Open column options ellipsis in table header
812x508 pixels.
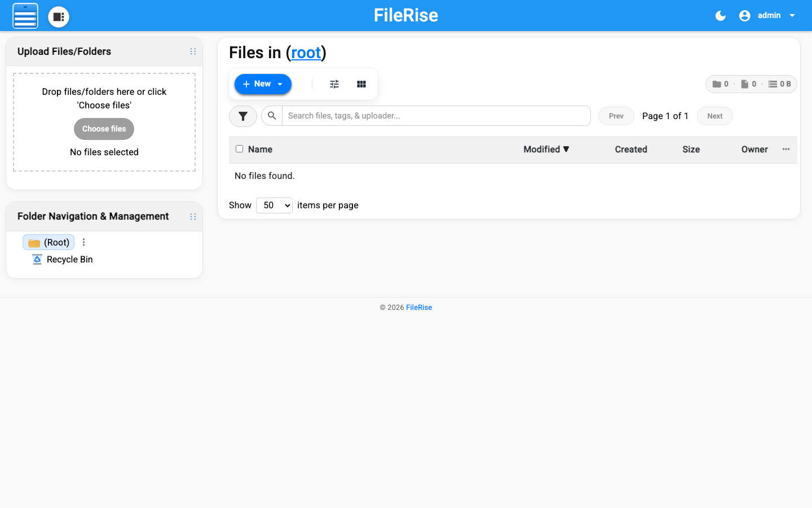pyautogui.click(x=786, y=149)
